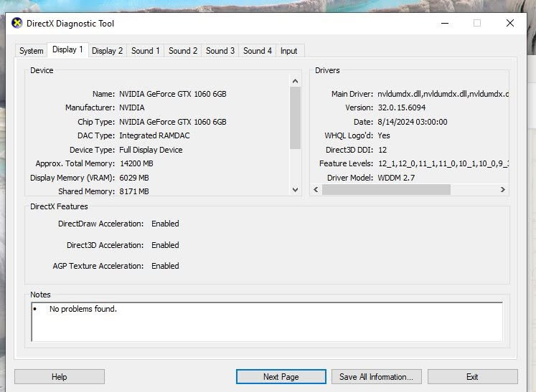Open the Sound 4 tab

[x=258, y=51]
